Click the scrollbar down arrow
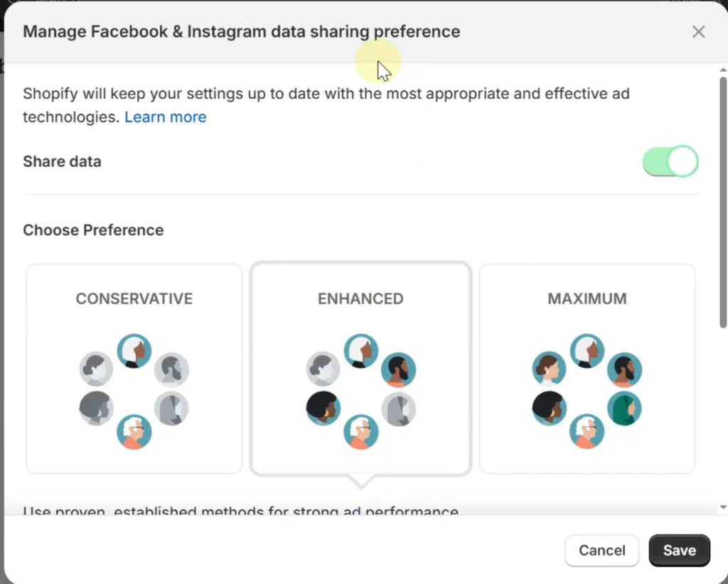Image resolution: width=728 pixels, height=584 pixels. (x=723, y=507)
